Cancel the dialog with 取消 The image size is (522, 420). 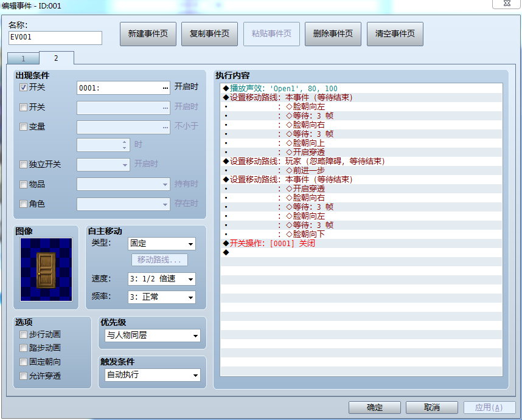tap(432, 407)
